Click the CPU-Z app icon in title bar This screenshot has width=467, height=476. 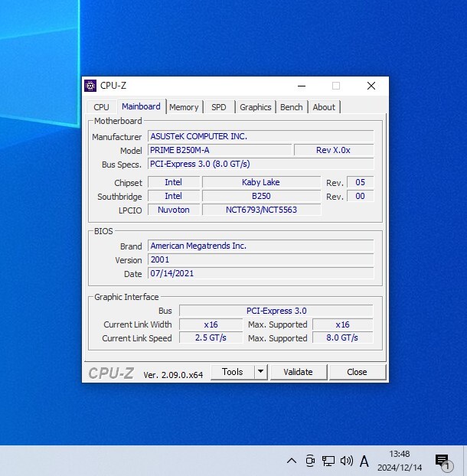pyautogui.click(x=90, y=86)
